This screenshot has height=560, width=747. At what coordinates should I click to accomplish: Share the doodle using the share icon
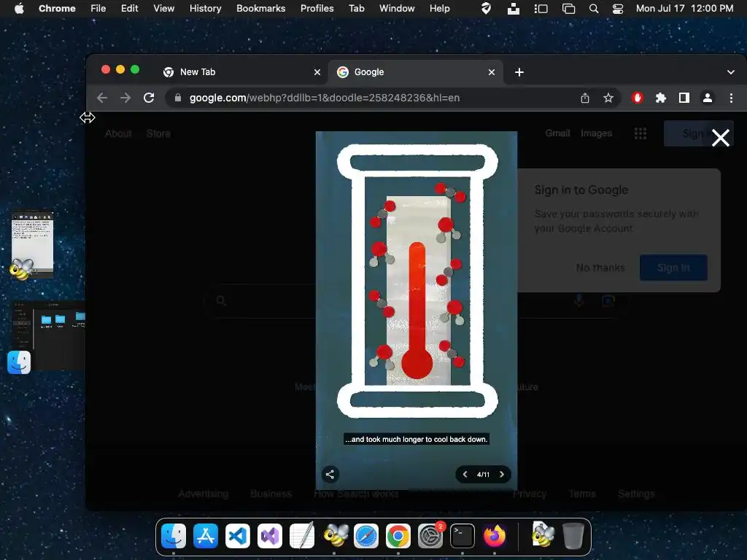[x=330, y=474]
